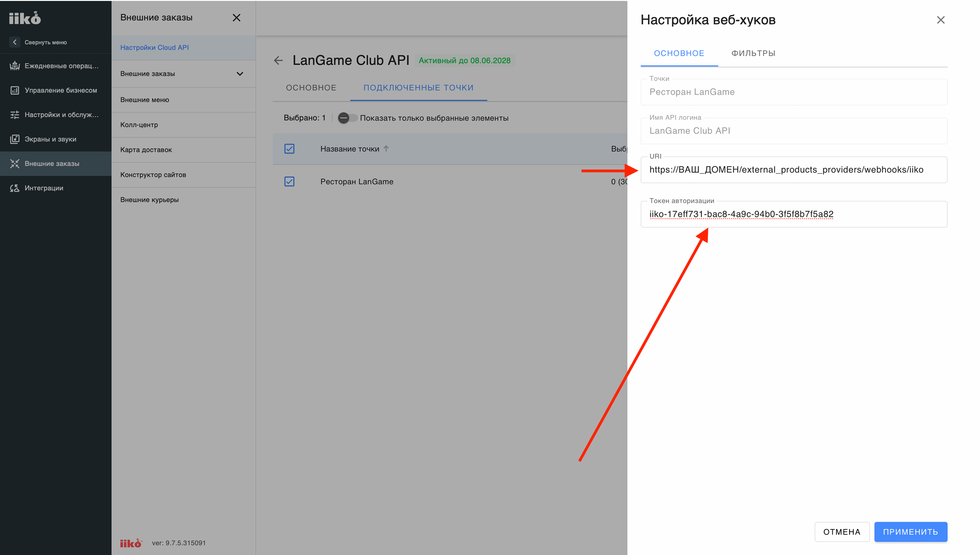The width and height of the screenshot is (980, 555).
Task: Switch to ОСНОВНОЕ tab of LanGame Club API
Action: pos(311,88)
